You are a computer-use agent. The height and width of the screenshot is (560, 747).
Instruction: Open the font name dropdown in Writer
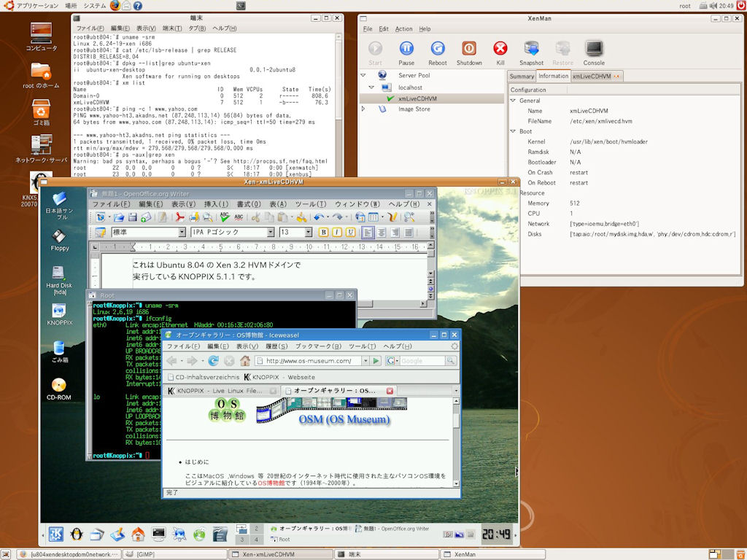coord(271,233)
